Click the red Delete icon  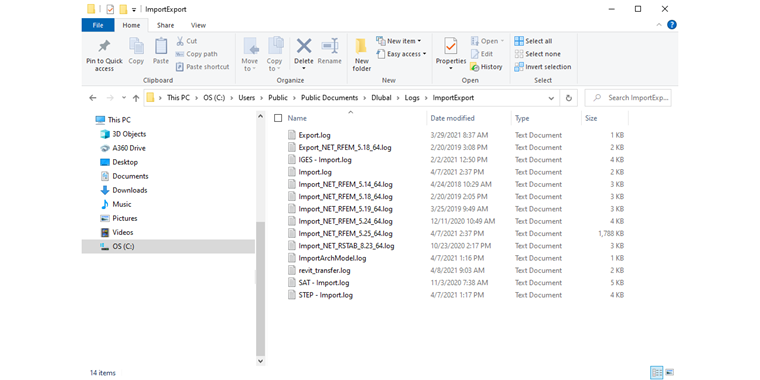tap(304, 46)
